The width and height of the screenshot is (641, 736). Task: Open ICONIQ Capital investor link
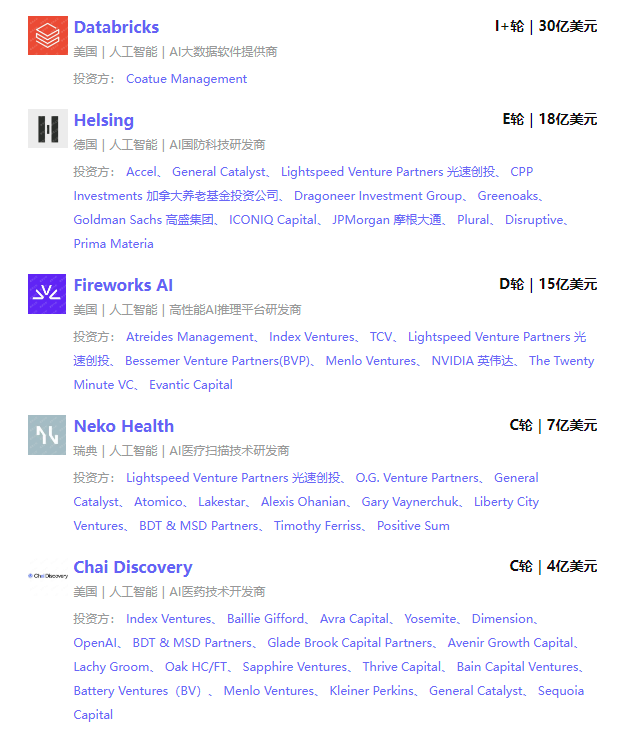[273, 220]
